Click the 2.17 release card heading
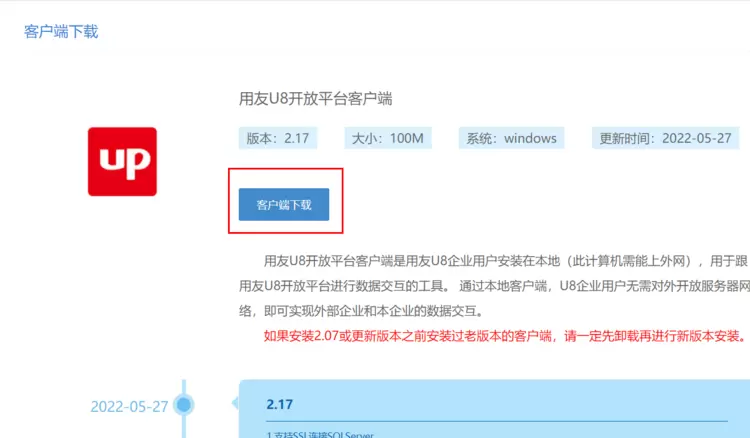 click(x=280, y=405)
